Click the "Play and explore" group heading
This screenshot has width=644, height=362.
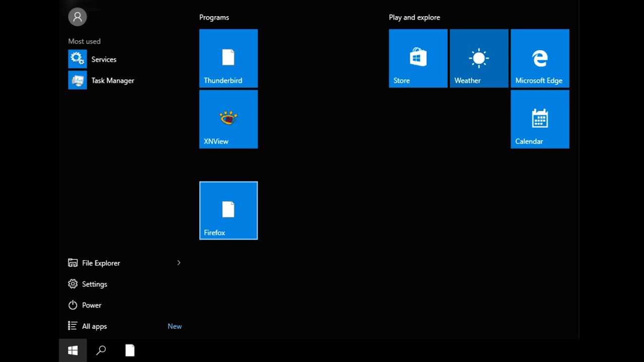point(414,18)
